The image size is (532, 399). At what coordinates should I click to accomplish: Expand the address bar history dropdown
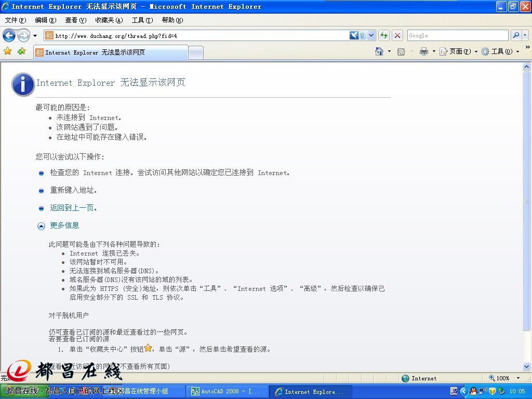pyautogui.click(x=371, y=35)
